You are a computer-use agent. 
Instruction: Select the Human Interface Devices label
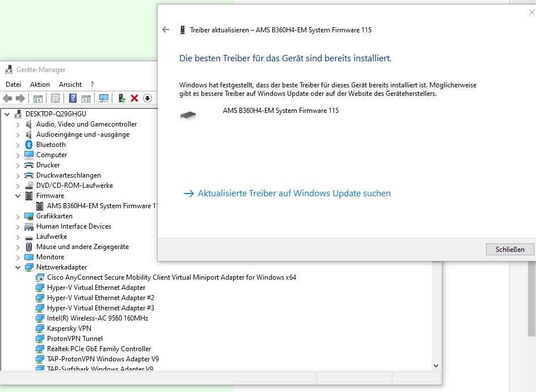click(74, 226)
